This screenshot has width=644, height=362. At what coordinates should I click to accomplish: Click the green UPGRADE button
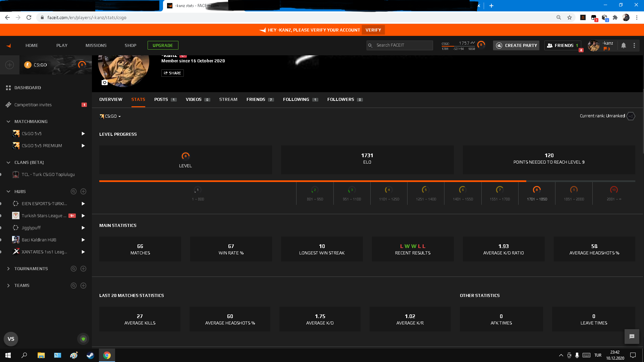click(x=163, y=45)
